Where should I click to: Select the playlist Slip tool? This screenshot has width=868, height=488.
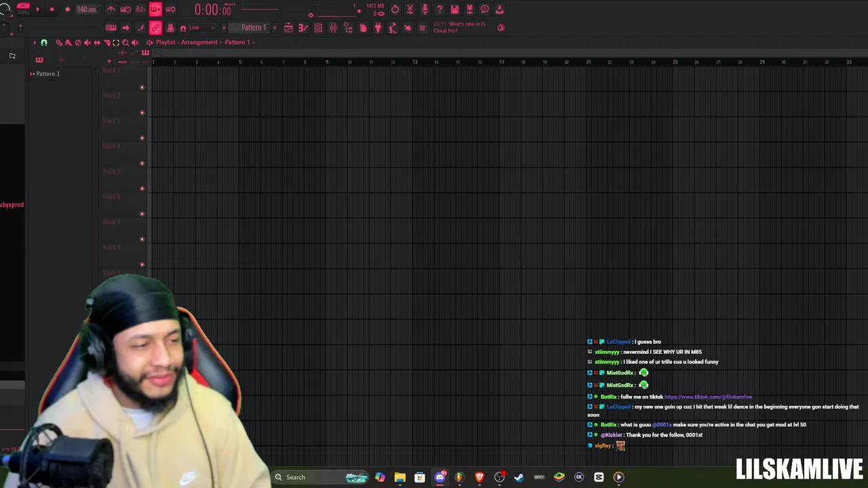coord(96,43)
